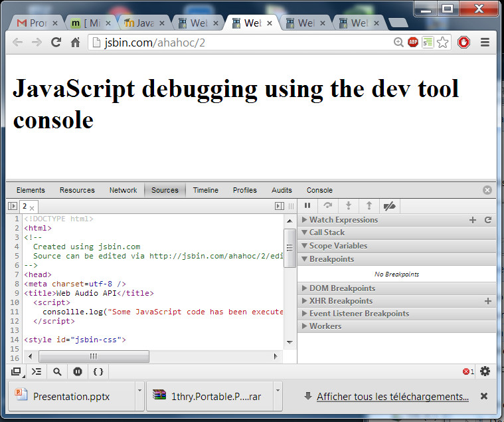Click the browser Back arrow
Screen dimensions: 504x422
[x=17, y=42]
